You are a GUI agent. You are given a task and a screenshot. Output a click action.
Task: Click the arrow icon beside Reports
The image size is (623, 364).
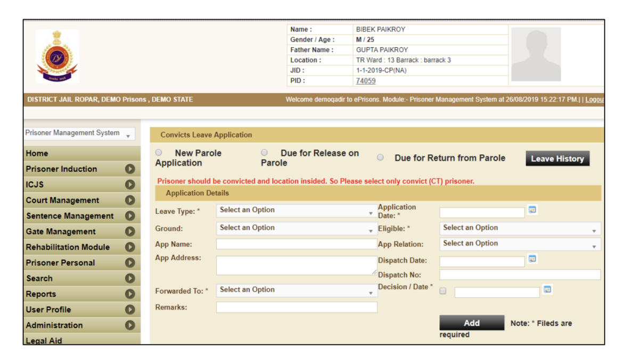pos(130,294)
